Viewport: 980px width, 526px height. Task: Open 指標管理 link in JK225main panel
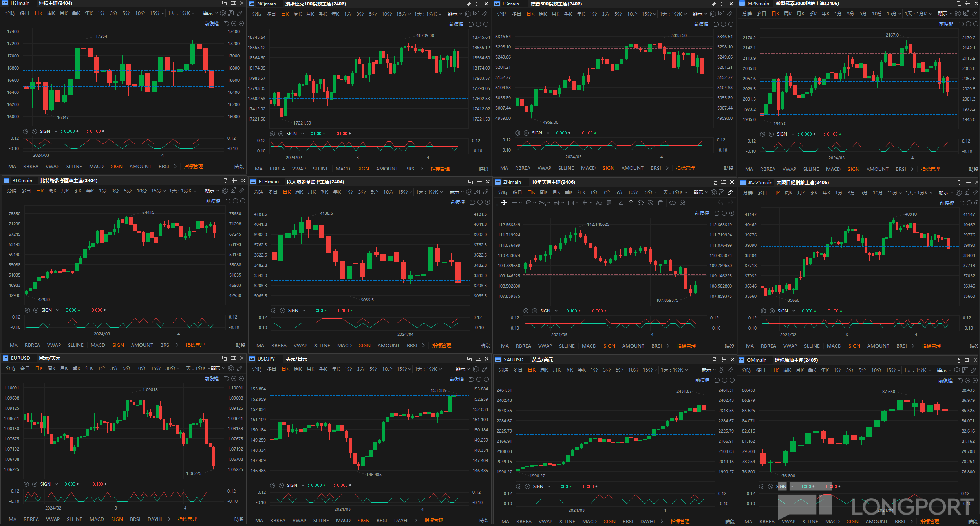point(931,346)
